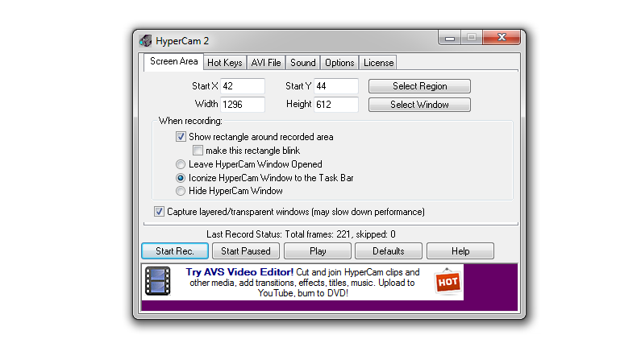Minimize the HyperCam 2 window
The width and height of the screenshot is (641, 364).
(x=450, y=38)
